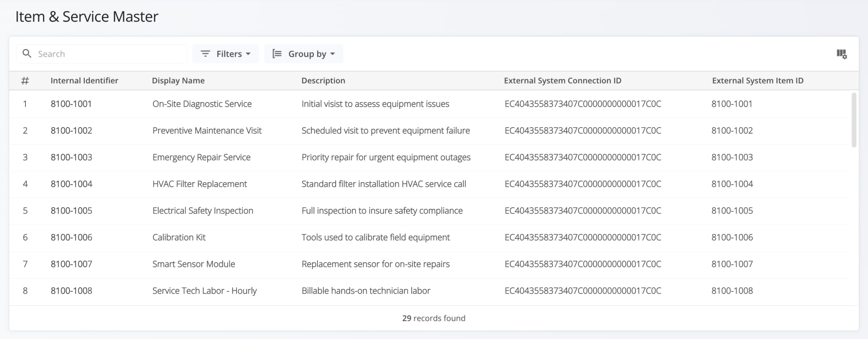Sort by External System Item ID header
This screenshot has height=339, width=868.
tap(758, 81)
